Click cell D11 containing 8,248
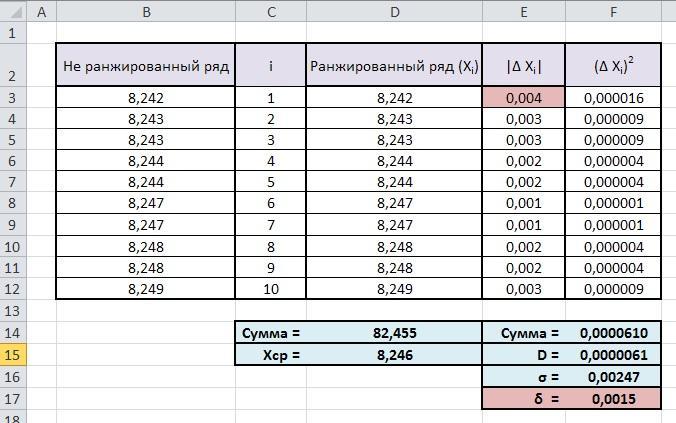Viewport: 676px width, 423px height. pyautogui.click(x=394, y=268)
